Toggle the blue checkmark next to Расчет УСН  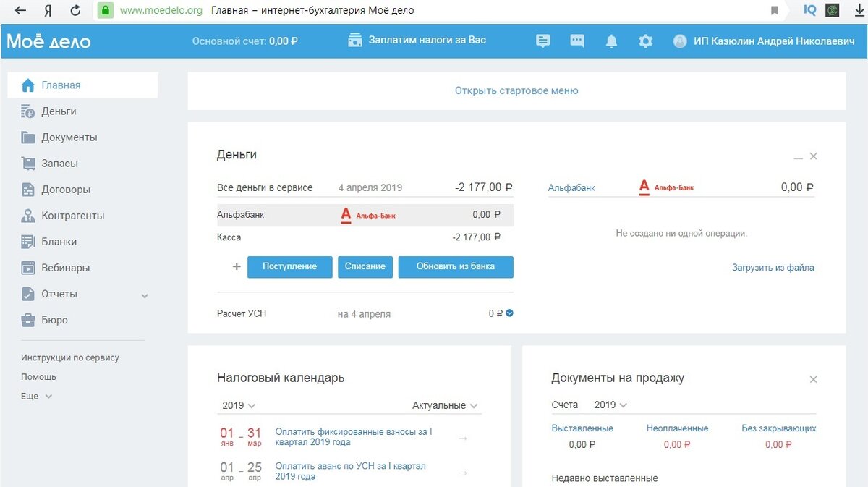[x=511, y=313]
